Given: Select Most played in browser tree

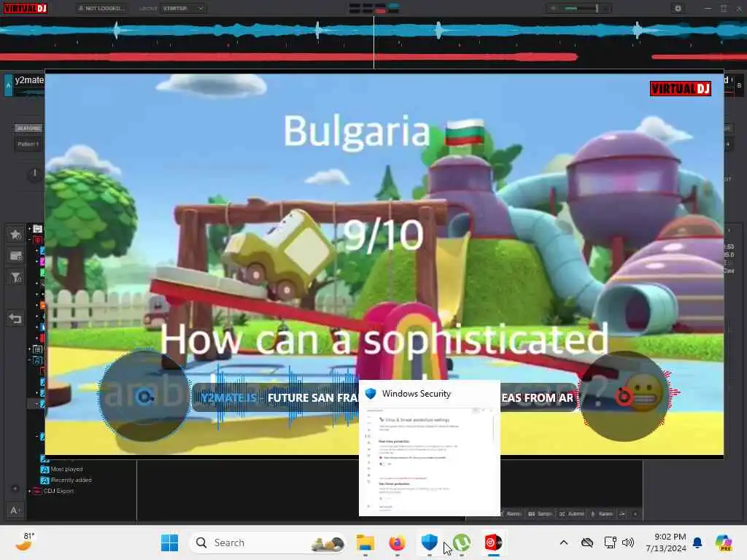Looking at the screenshot, I should (x=66, y=469).
